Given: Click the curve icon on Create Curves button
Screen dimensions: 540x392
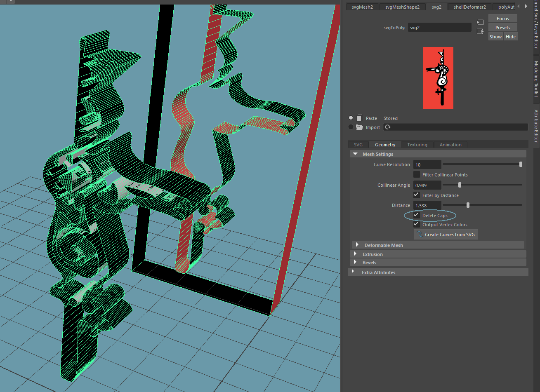Looking at the screenshot, I should click(x=420, y=235).
